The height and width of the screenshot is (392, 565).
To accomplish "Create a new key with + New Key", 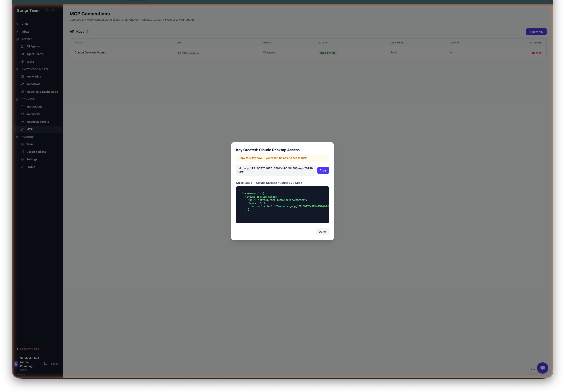I will [536, 31].
